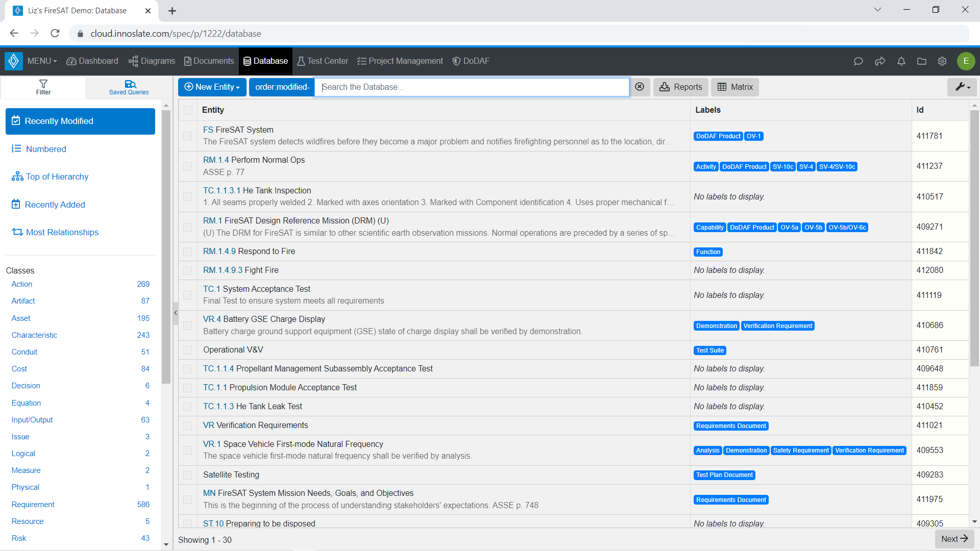Click the site lock icon in address bar
The image size is (980, 551).
point(80,34)
